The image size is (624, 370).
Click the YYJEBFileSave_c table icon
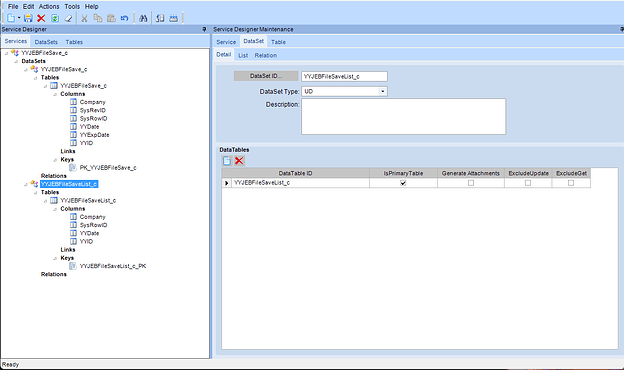pos(54,86)
